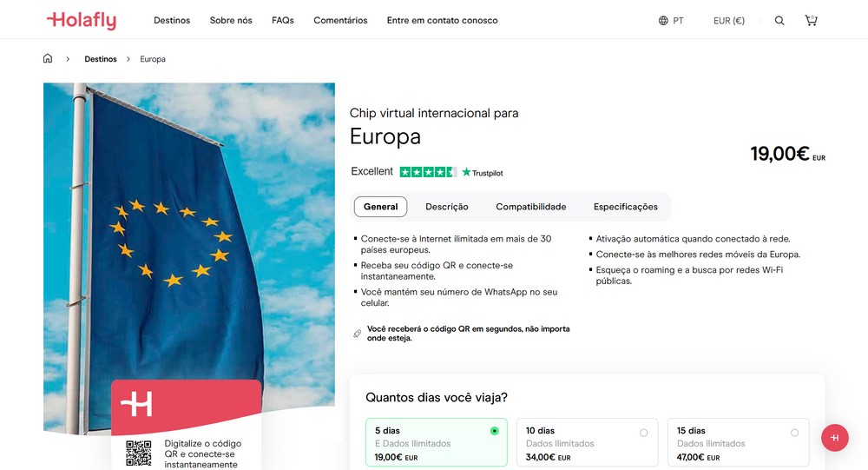Image resolution: width=868 pixels, height=470 pixels.
Task: Open the red Holafly chat bubble
Action: (x=834, y=438)
